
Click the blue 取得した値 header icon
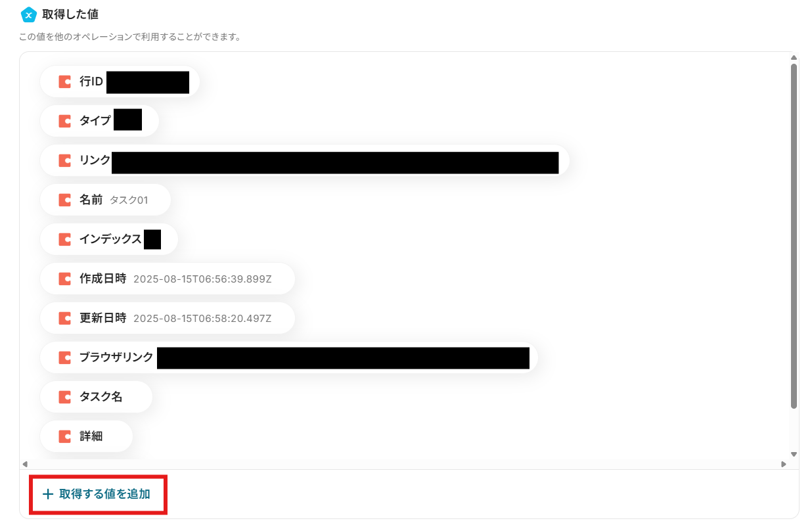tap(28, 14)
